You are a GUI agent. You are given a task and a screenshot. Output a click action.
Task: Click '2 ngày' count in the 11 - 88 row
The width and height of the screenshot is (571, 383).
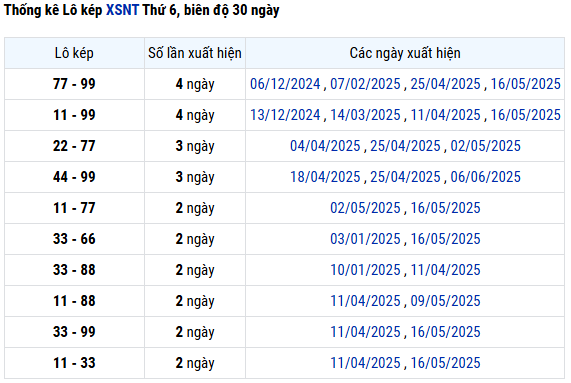pyautogui.click(x=195, y=301)
